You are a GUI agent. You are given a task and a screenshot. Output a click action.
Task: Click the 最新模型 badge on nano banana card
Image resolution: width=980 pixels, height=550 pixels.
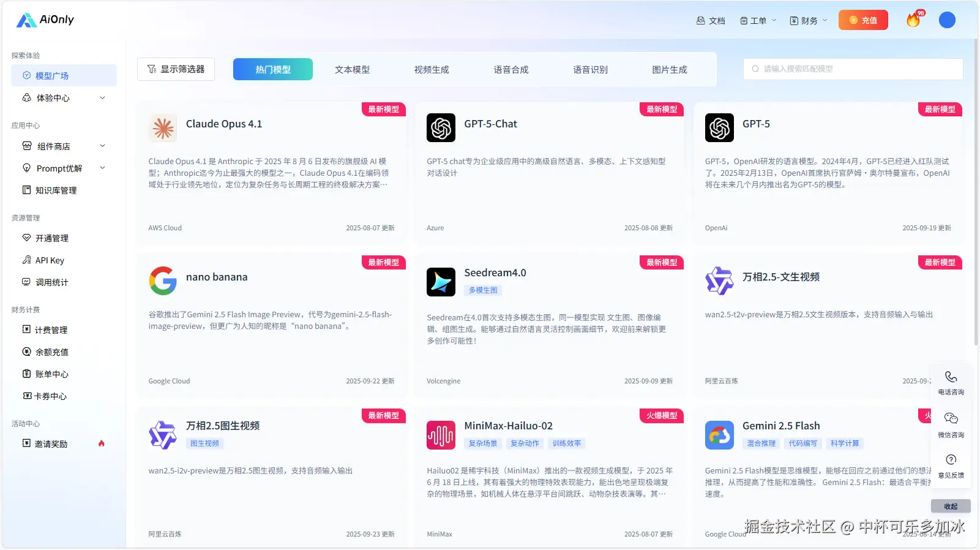(383, 262)
